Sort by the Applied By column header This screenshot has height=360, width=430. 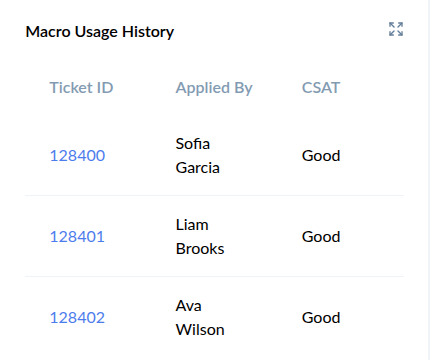214,88
